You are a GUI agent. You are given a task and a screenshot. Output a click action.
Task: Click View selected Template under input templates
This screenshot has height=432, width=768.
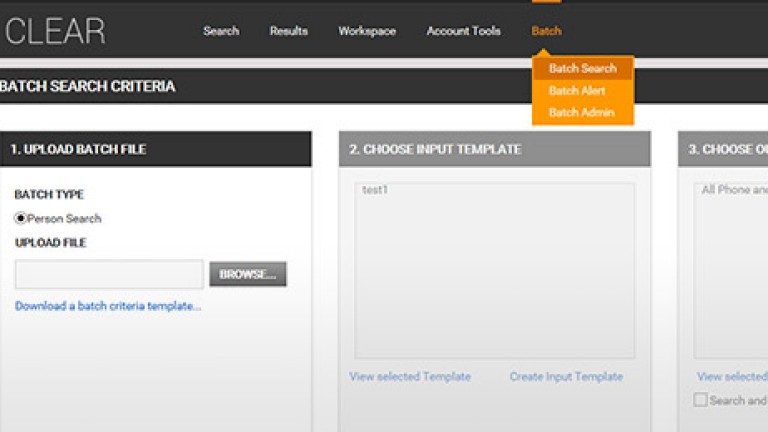pyautogui.click(x=410, y=377)
